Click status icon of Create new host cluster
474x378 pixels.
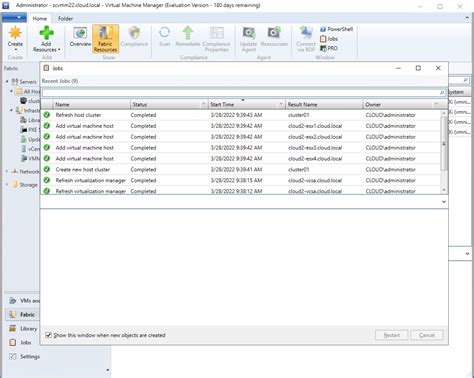pos(47,169)
